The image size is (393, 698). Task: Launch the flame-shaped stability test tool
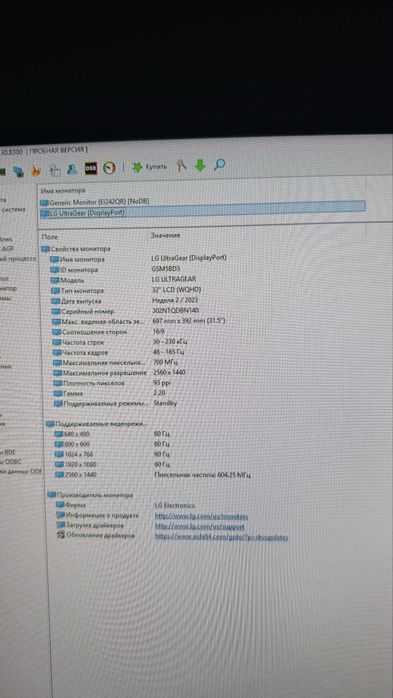[x=36, y=170]
